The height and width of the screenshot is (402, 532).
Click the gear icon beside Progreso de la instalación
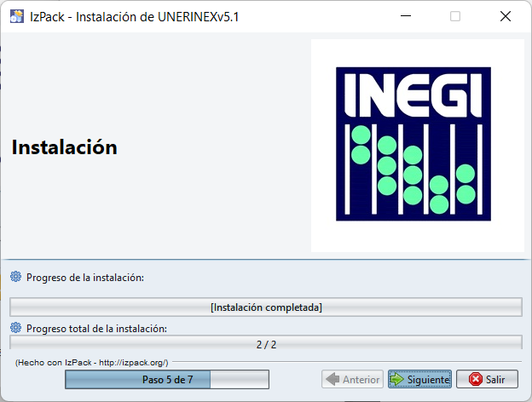(15, 277)
